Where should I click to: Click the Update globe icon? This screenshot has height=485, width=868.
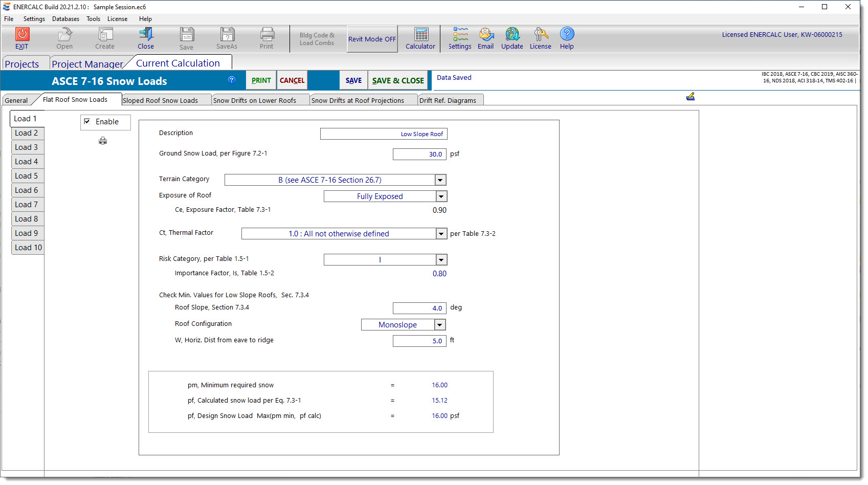[x=512, y=35]
